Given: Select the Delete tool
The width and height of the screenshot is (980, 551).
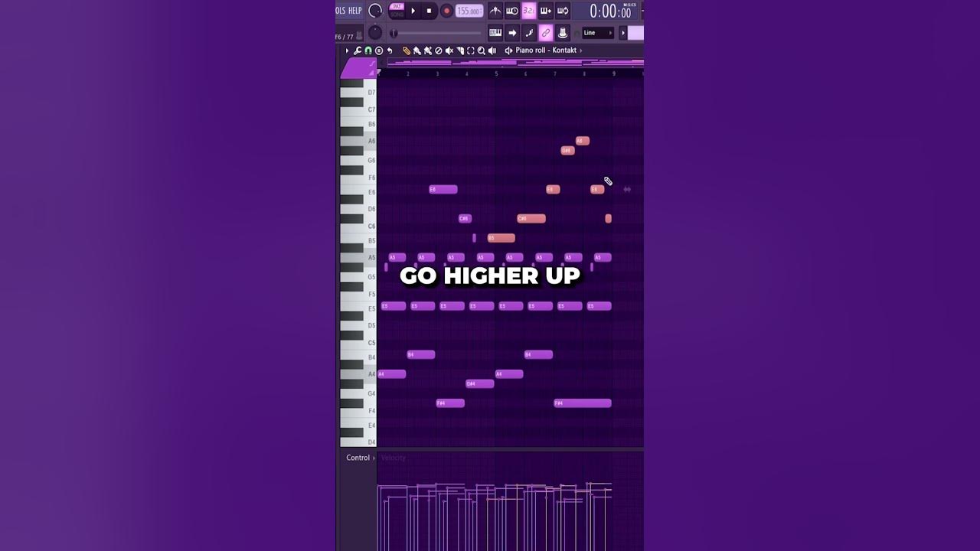Looking at the screenshot, I should [x=439, y=51].
